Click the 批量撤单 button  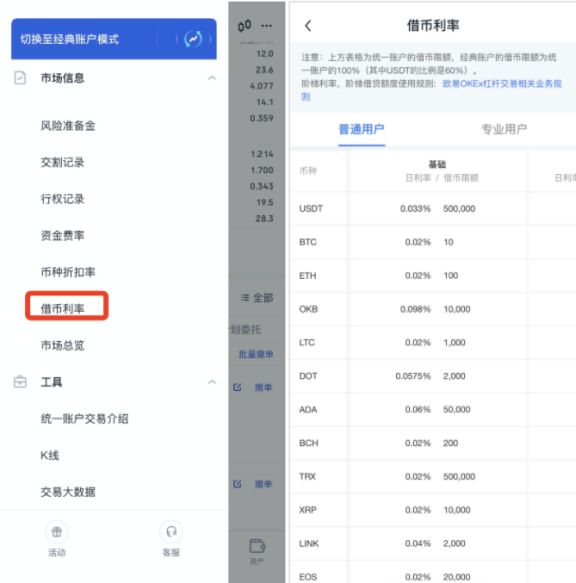pyautogui.click(x=256, y=354)
